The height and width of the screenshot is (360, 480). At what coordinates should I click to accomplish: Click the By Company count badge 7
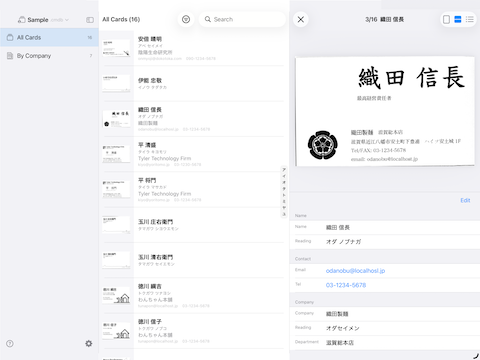tap(91, 56)
